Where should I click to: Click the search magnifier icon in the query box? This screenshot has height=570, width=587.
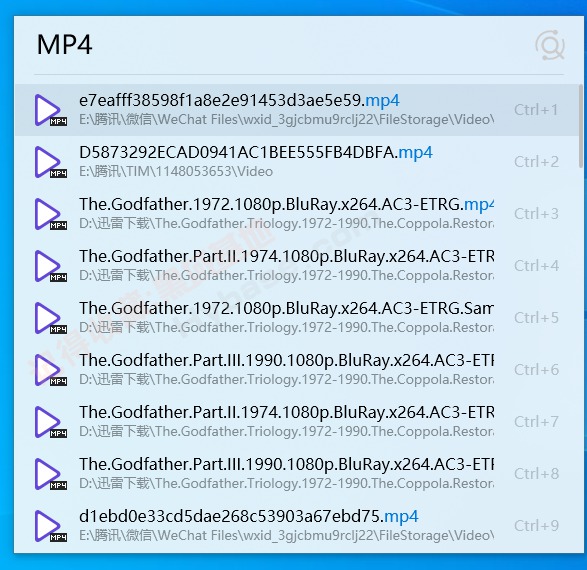[550, 45]
